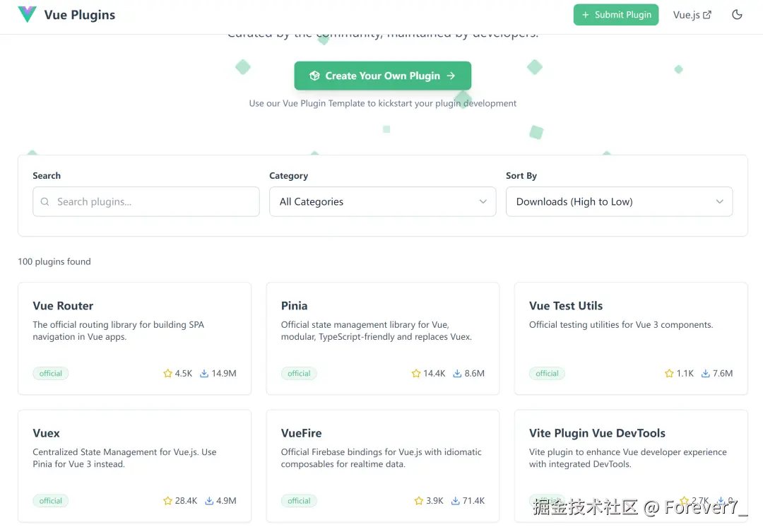Click official tag on VueFire card
Screen dimensions: 763x532
click(299, 501)
